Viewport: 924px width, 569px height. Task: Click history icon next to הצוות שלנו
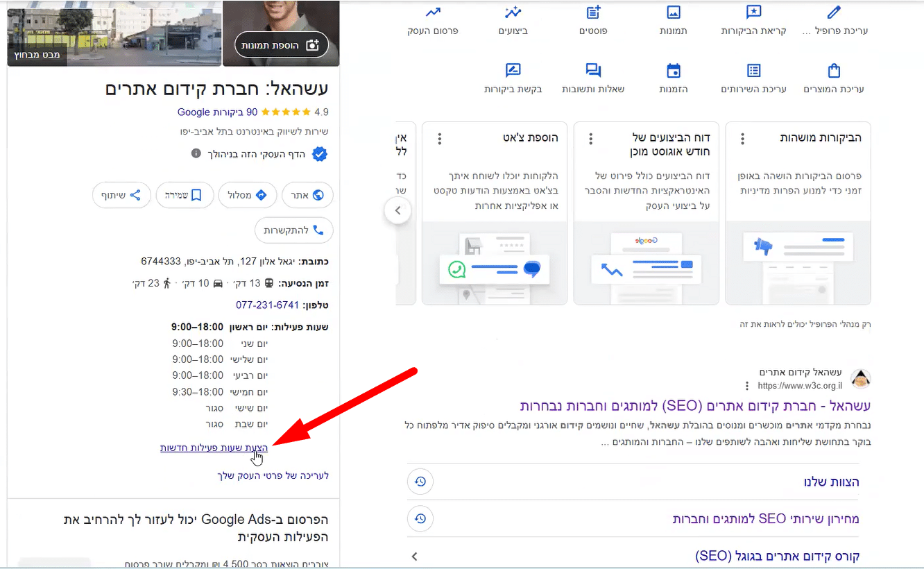pos(420,482)
